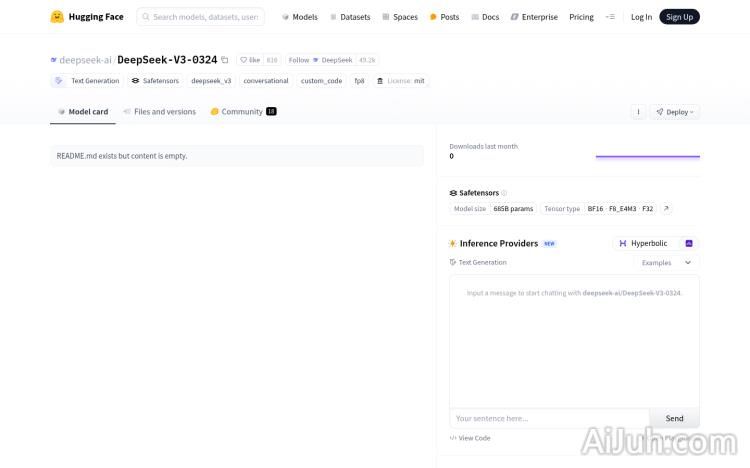Open the safetensors tensor viewer arrow icon
750x468 pixels.
tap(666, 209)
